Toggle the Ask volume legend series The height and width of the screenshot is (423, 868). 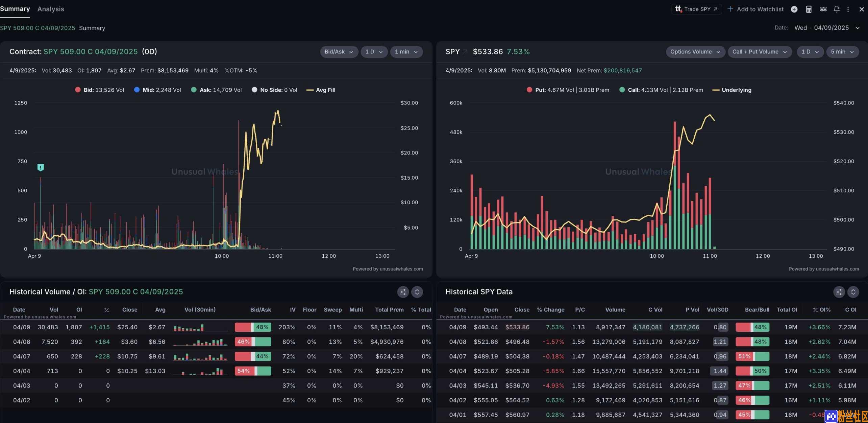[216, 90]
